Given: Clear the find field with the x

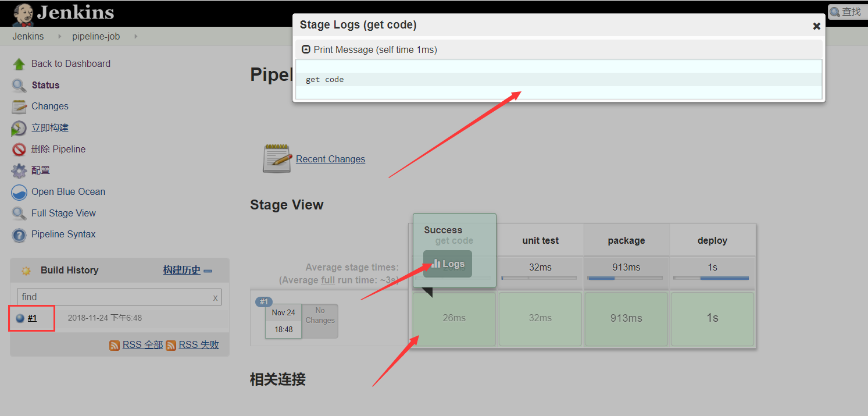Looking at the screenshot, I should tap(216, 297).
